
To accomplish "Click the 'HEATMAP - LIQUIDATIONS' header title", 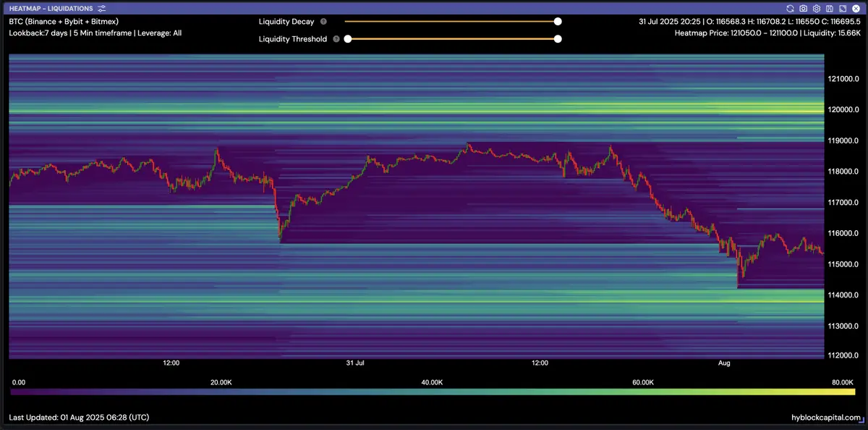I will coord(51,8).
